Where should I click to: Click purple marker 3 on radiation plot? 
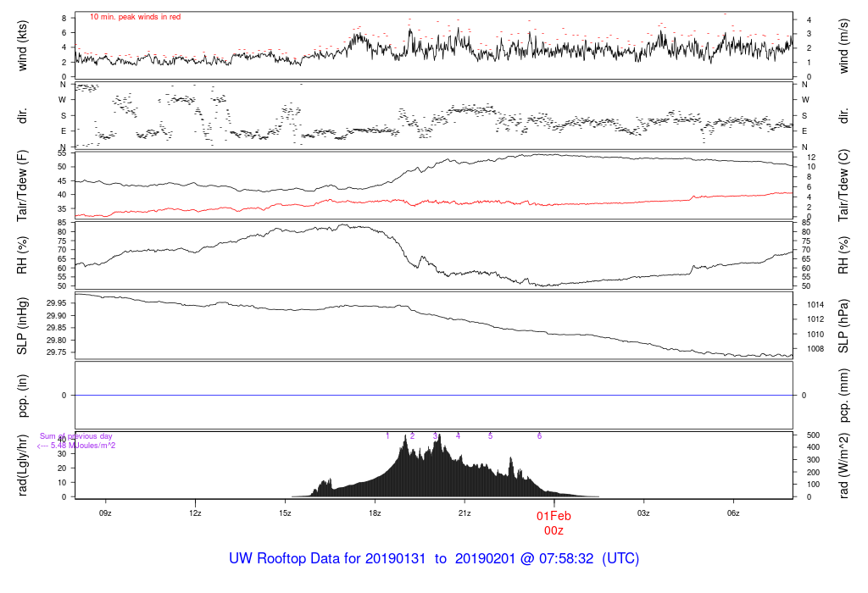pos(435,436)
